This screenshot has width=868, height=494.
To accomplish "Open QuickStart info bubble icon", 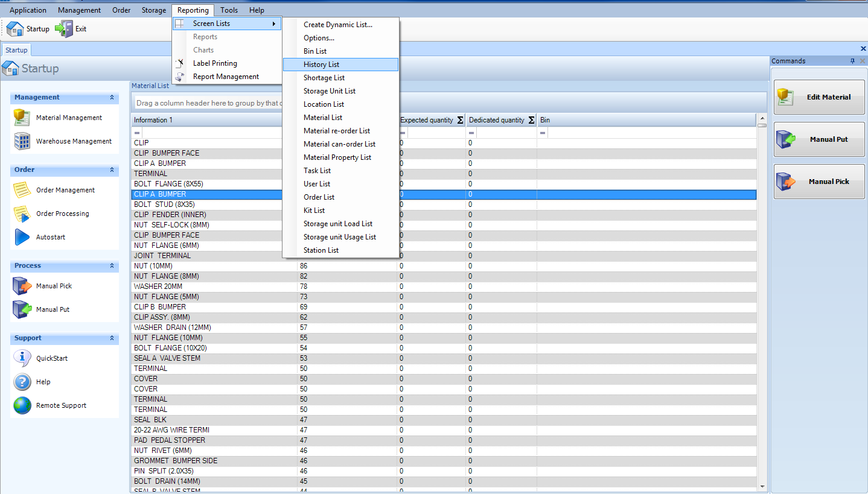I will [x=22, y=358].
